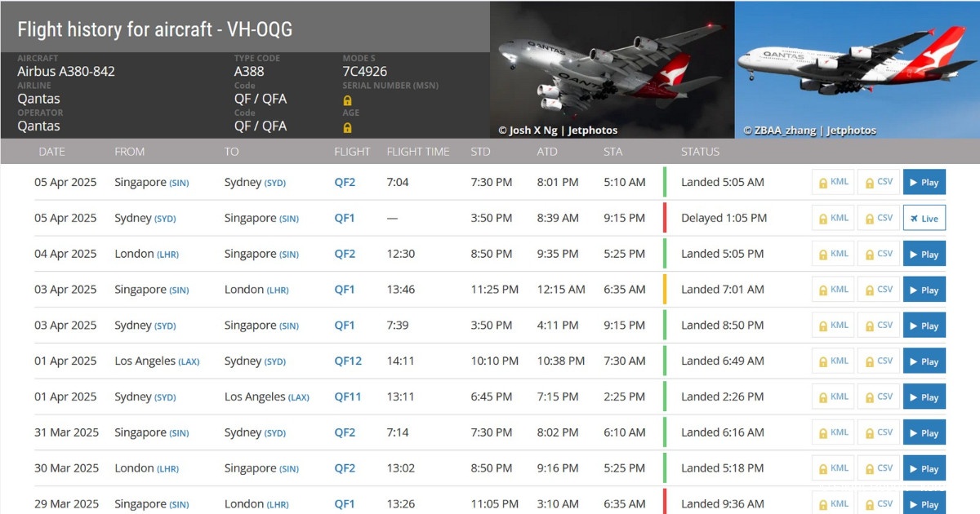Click the aircraft age lock icon
980x514 pixels.
[348, 127]
